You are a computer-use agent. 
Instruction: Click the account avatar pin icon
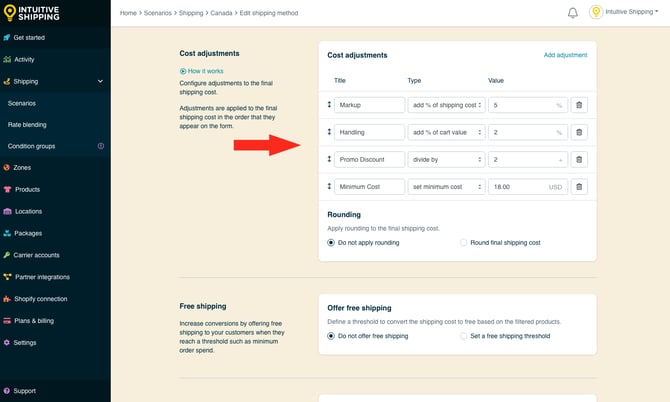(x=596, y=12)
